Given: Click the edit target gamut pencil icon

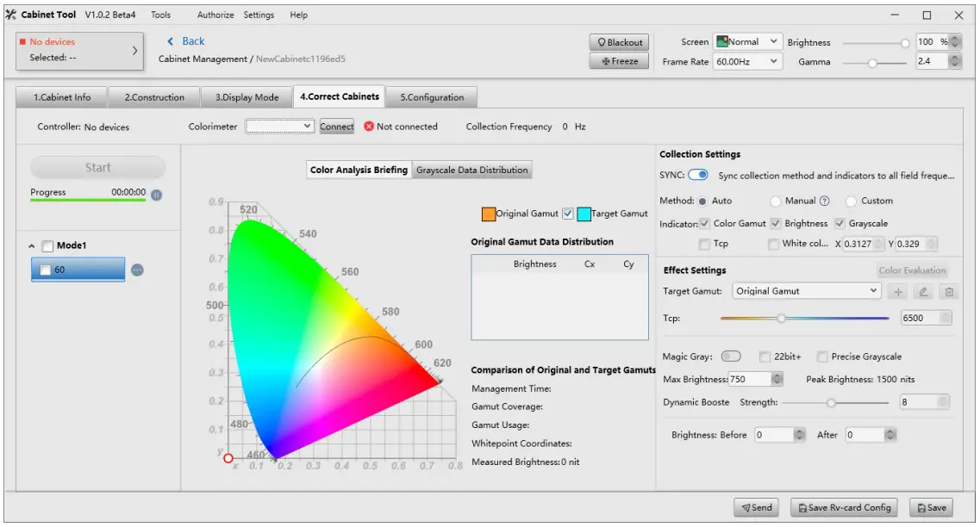Looking at the screenshot, I should (x=923, y=292).
